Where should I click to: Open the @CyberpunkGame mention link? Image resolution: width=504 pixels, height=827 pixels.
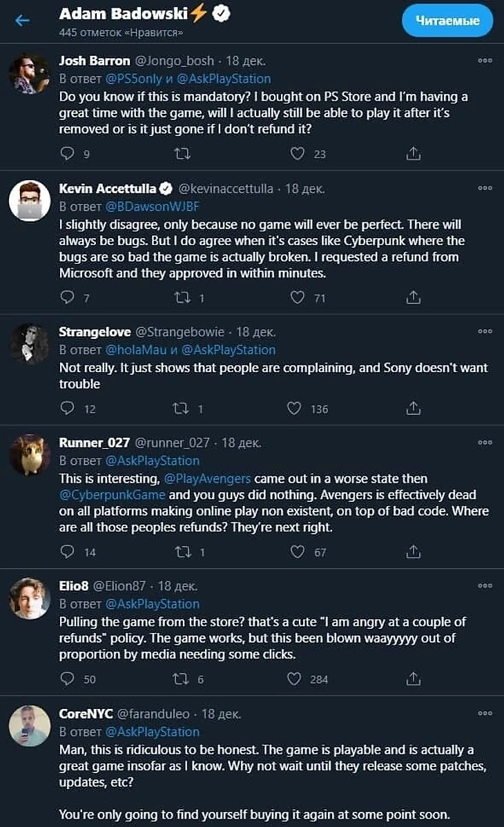pyautogui.click(x=113, y=495)
